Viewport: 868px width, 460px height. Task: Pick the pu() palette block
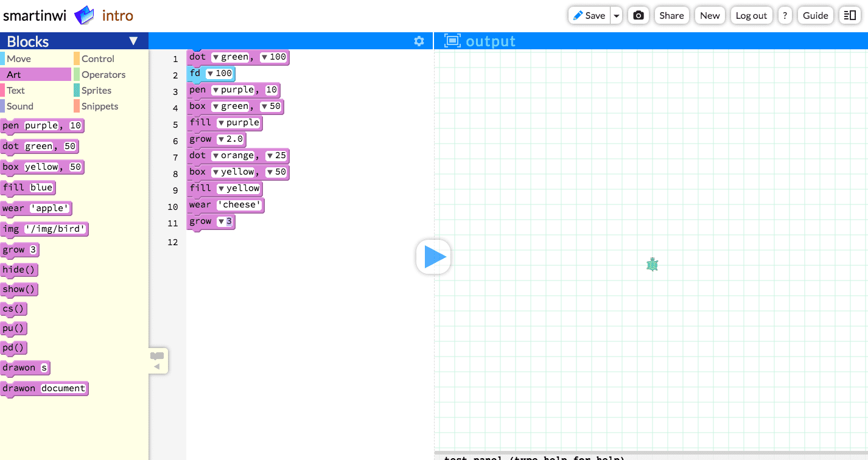(x=14, y=328)
